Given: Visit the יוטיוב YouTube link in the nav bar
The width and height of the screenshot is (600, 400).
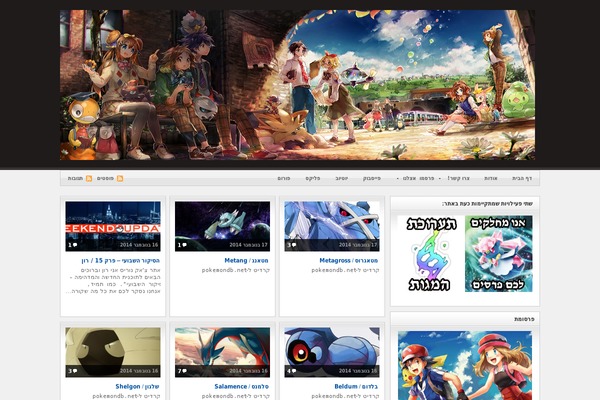Looking at the screenshot, I should [x=342, y=178].
